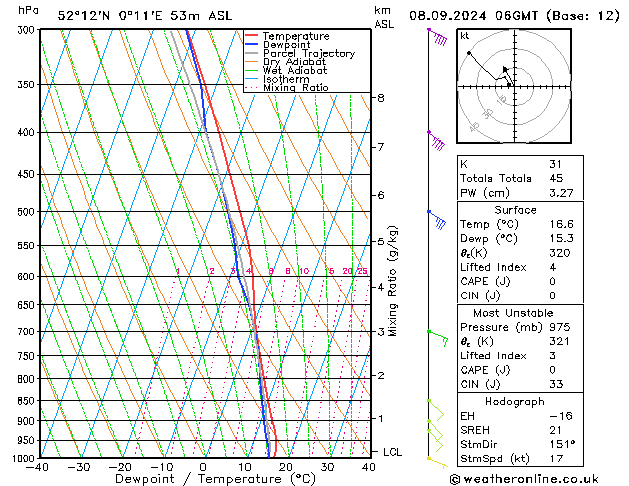Click the Totals Totals value '45'
The image size is (629, 486).
[x=556, y=178]
